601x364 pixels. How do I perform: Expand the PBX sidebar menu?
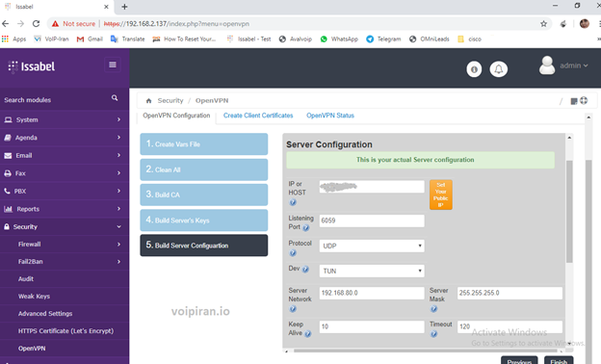coord(65,191)
